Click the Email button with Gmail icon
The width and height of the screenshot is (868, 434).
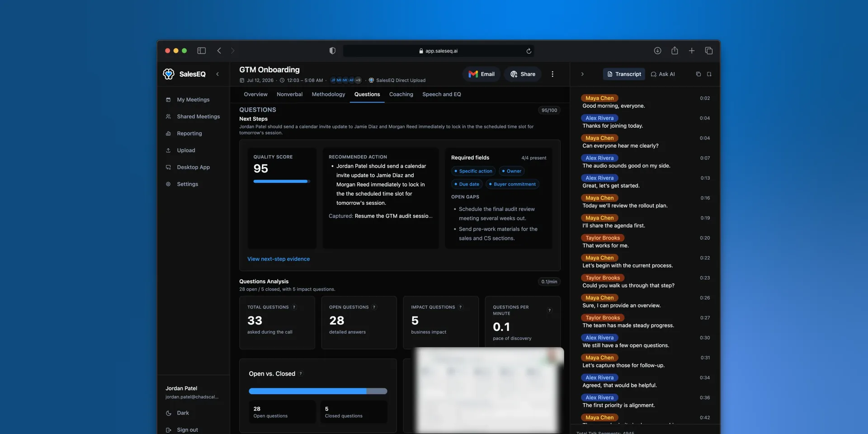coord(481,74)
